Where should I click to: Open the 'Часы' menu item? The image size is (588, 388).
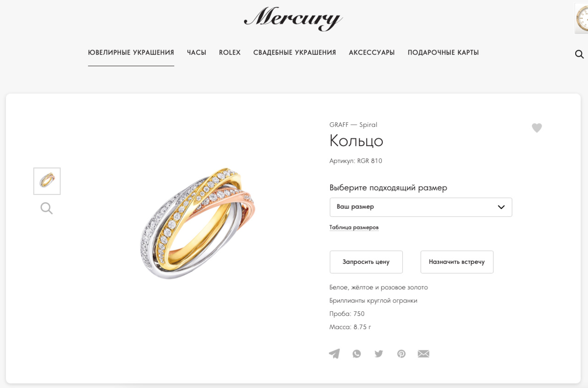tap(197, 52)
